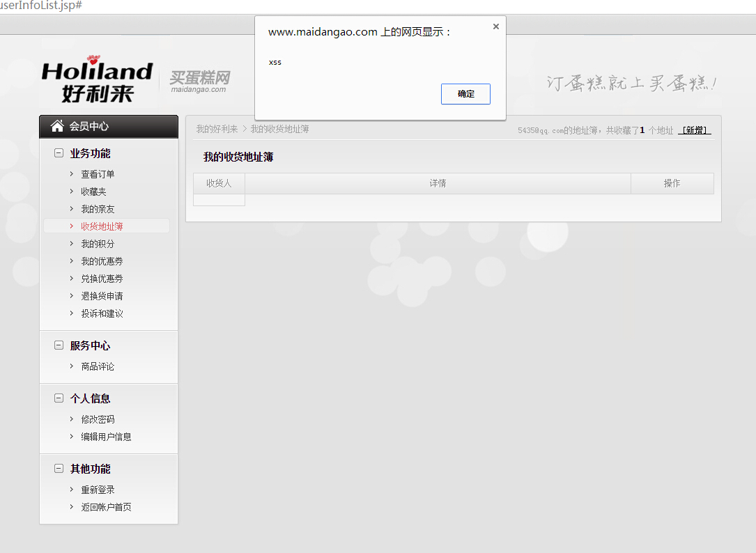Viewport: 756px width, 553px height.
Task: Open 收藏夹 in sidebar
Action: pyautogui.click(x=93, y=192)
